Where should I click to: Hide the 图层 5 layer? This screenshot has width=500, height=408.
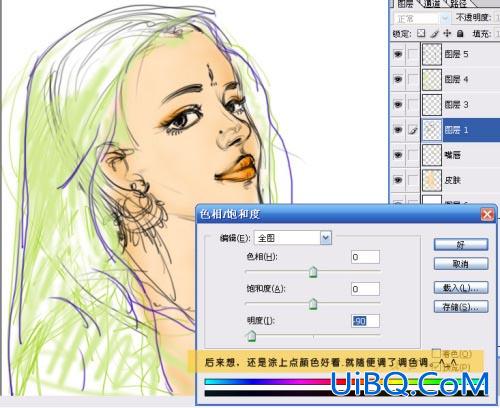(x=398, y=54)
